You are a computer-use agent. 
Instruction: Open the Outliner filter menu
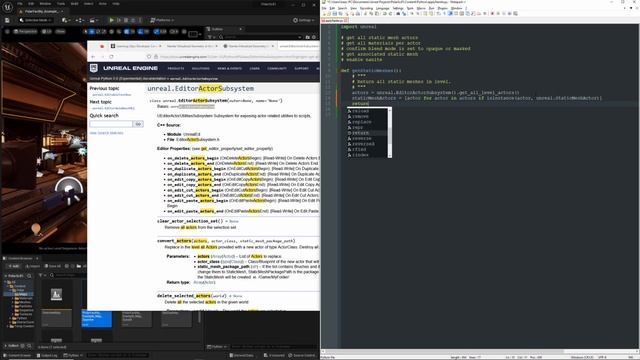(x=211, y=37)
